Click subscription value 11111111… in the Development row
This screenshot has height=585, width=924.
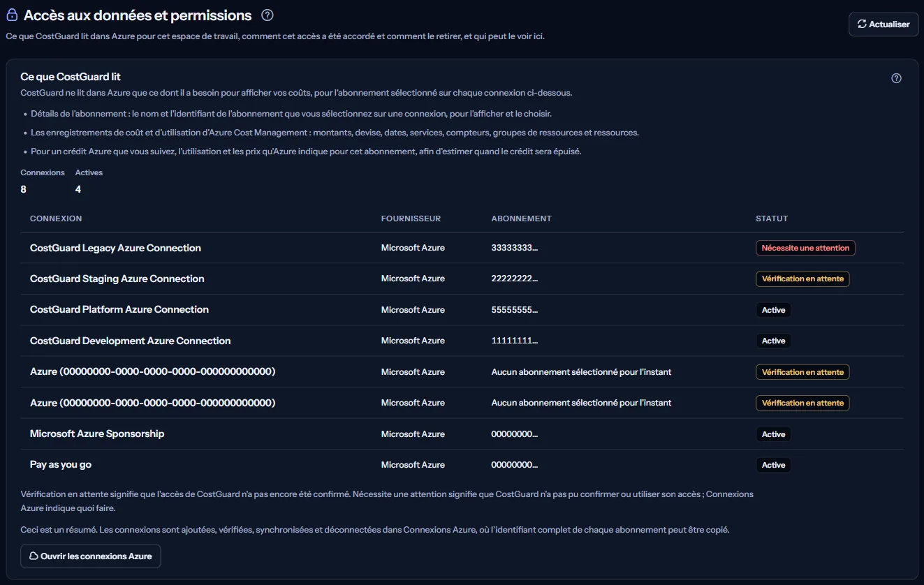[515, 341]
